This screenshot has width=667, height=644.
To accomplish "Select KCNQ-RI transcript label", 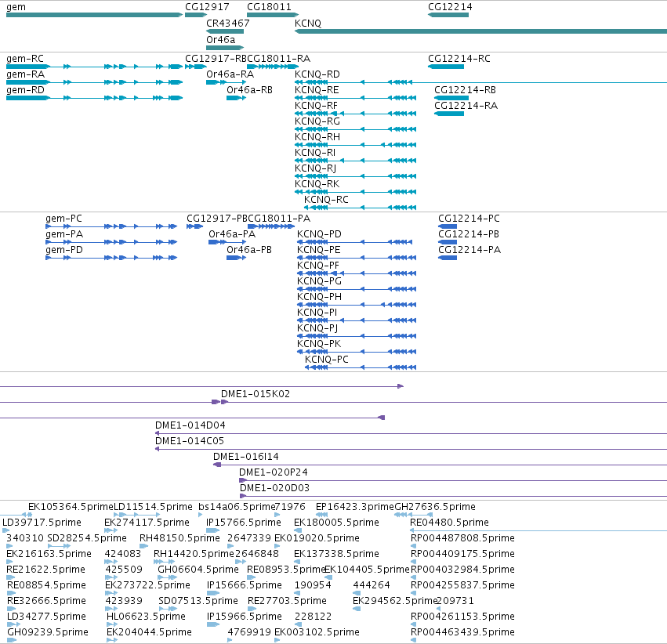I will (315, 152).
